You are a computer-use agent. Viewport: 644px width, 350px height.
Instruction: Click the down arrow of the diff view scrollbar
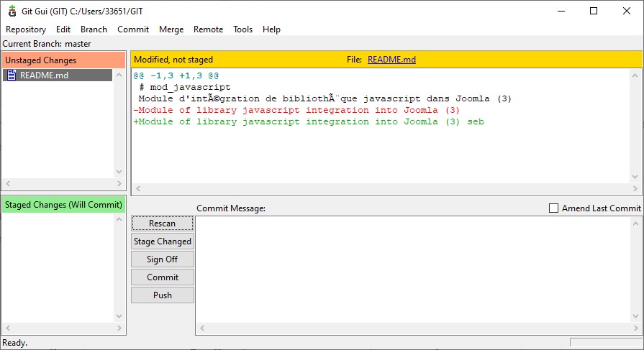coord(635,177)
